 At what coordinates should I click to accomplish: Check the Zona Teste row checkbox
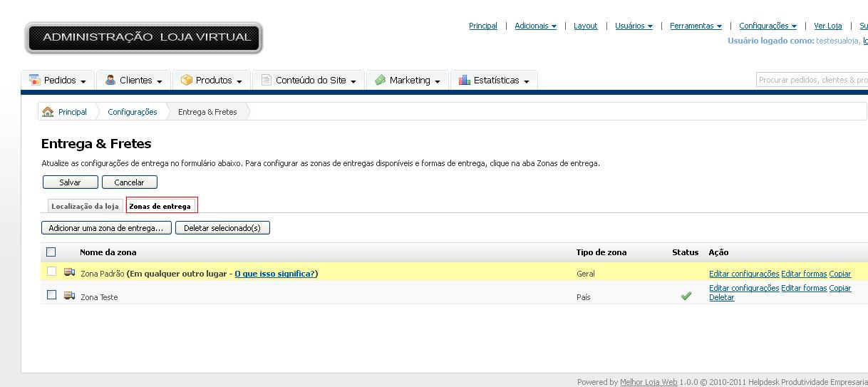[51, 294]
